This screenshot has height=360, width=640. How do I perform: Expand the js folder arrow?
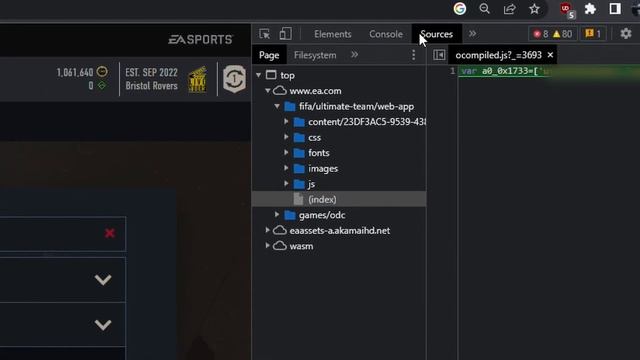pyautogui.click(x=286, y=184)
